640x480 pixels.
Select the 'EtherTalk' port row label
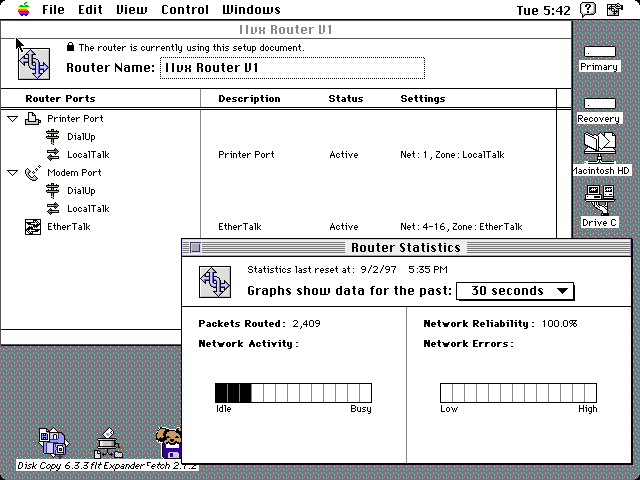click(x=69, y=227)
